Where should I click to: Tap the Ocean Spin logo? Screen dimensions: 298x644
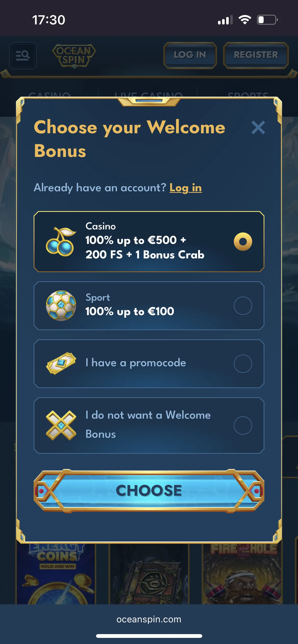point(74,56)
